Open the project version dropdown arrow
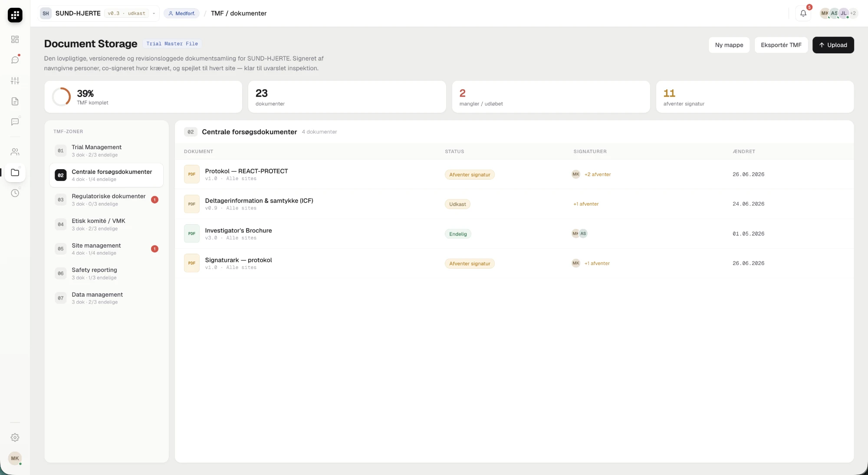The height and width of the screenshot is (475, 868). pos(154,13)
